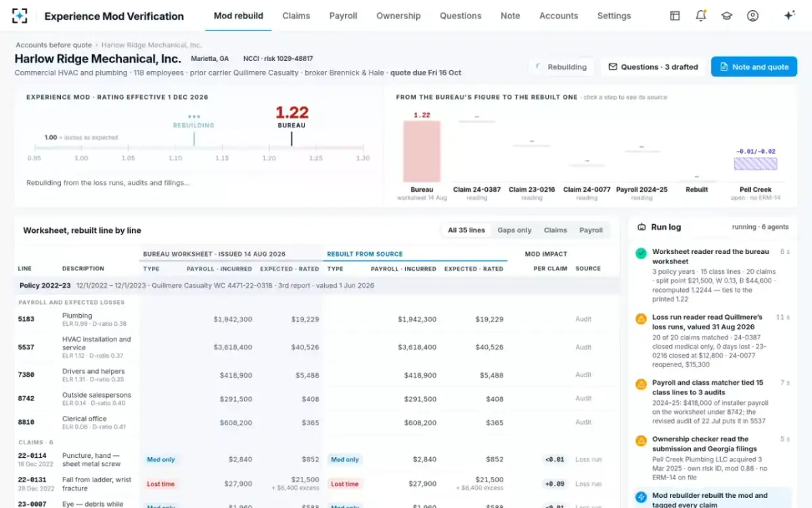Click the Loss run reader log entry title

click(707, 322)
